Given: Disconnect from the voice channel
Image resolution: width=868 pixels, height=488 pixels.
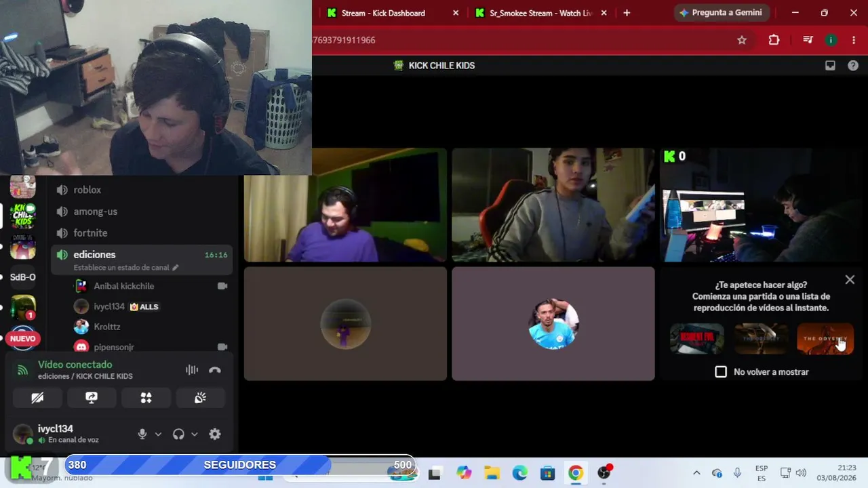Looking at the screenshot, I should [x=215, y=370].
